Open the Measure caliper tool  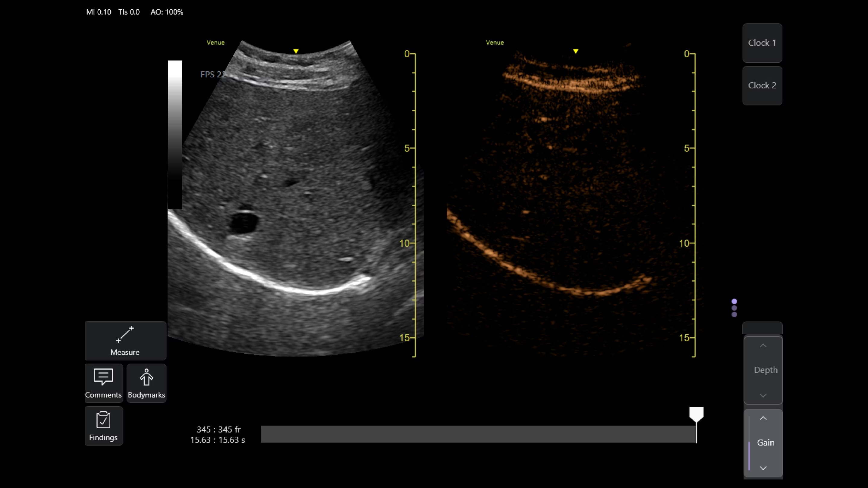[x=125, y=340]
